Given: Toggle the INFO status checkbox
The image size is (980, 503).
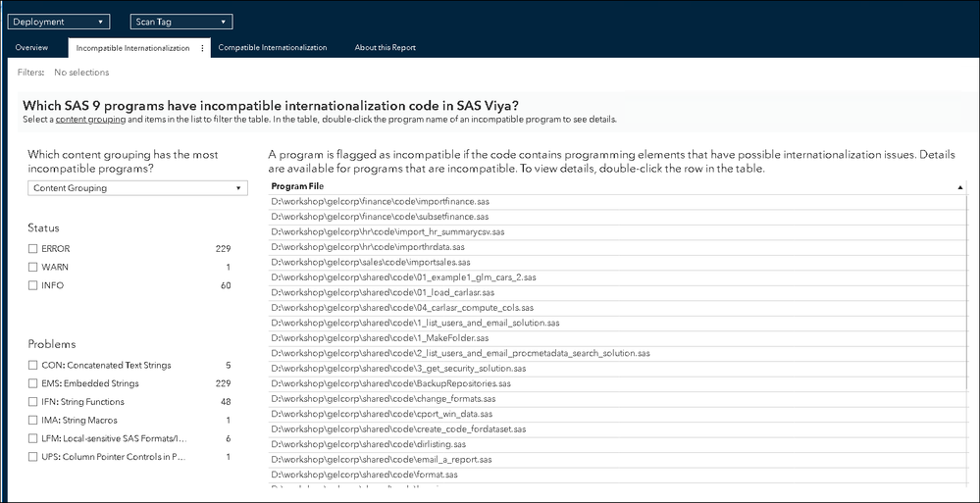Looking at the screenshot, I should (x=33, y=285).
